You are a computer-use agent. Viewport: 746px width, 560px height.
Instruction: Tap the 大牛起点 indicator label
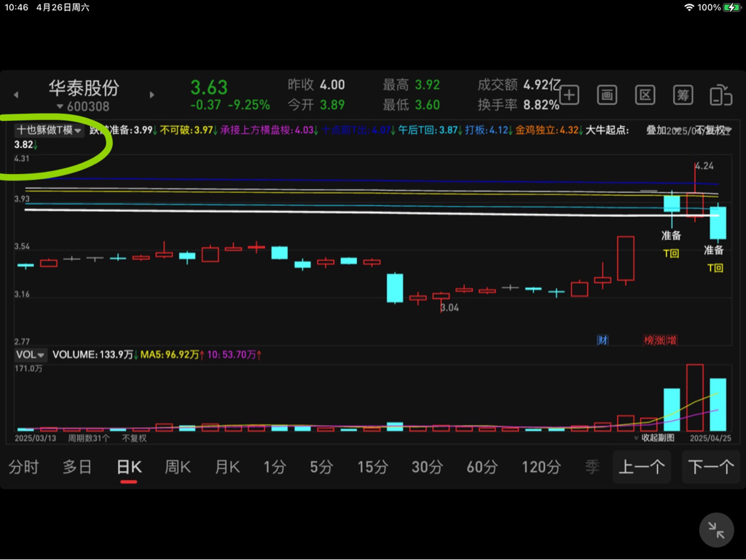click(607, 130)
